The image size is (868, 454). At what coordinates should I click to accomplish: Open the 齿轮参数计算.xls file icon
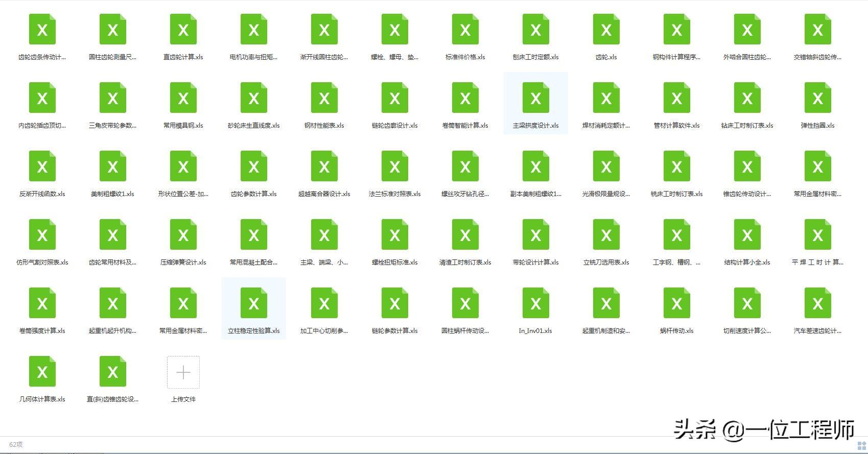(254, 166)
